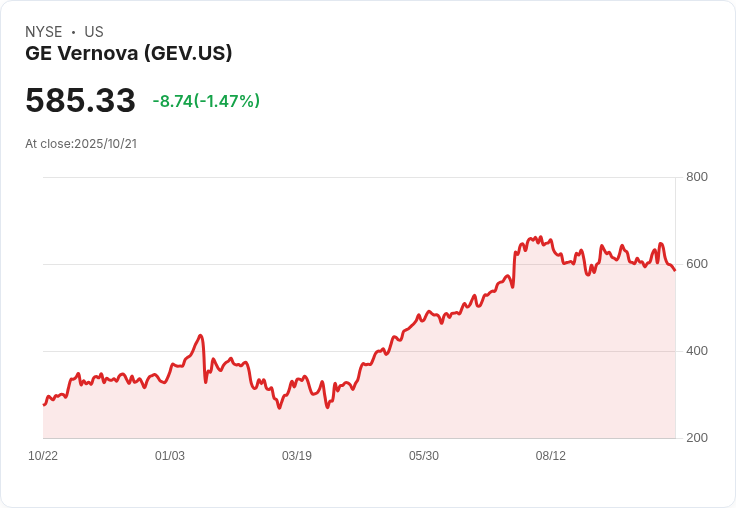This screenshot has width=736, height=508.
Task: Click the 400 y-axis label
Action: coord(697,351)
